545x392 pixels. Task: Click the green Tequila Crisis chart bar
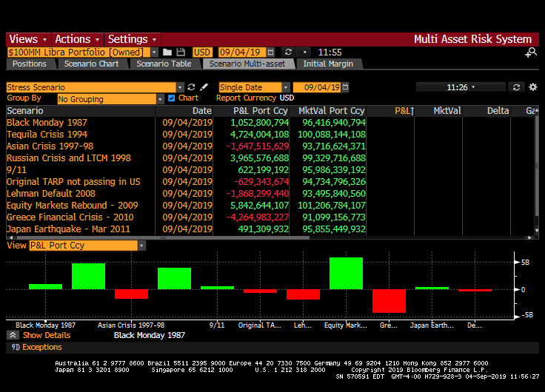pyautogui.click(x=88, y=277)
